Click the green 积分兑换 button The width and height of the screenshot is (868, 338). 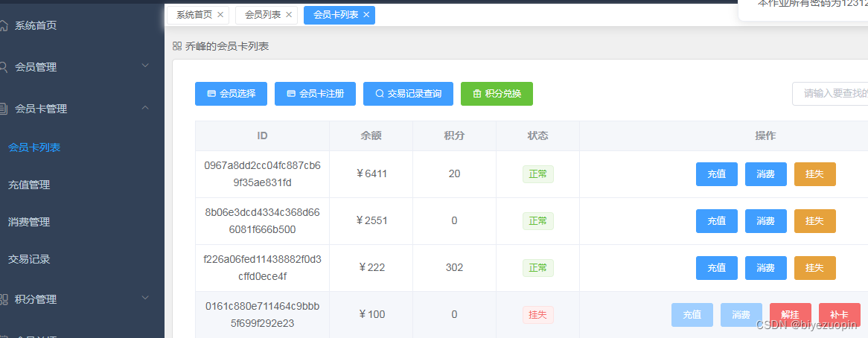pyautogui.click(x=497, y=94)
